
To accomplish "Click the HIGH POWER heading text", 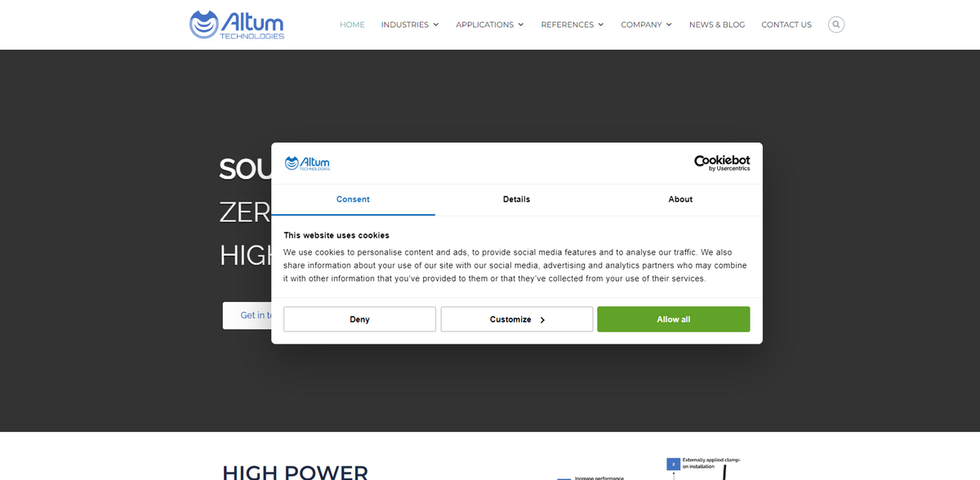I will pyautogui.click(x=295, y=472).
